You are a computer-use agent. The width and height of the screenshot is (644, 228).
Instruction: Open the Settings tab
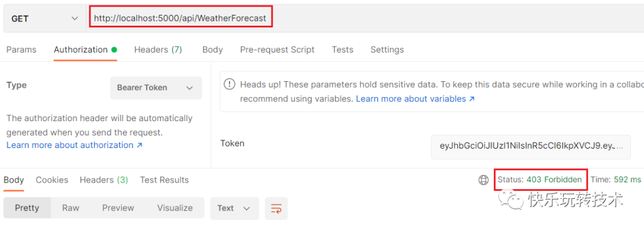[387, 50]
